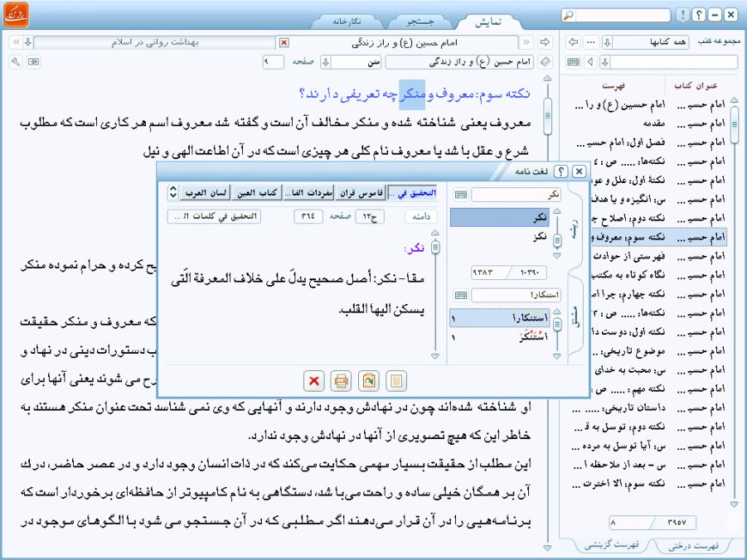Click the exclamation mark info button
747x560 pixels.
(682, 15)
